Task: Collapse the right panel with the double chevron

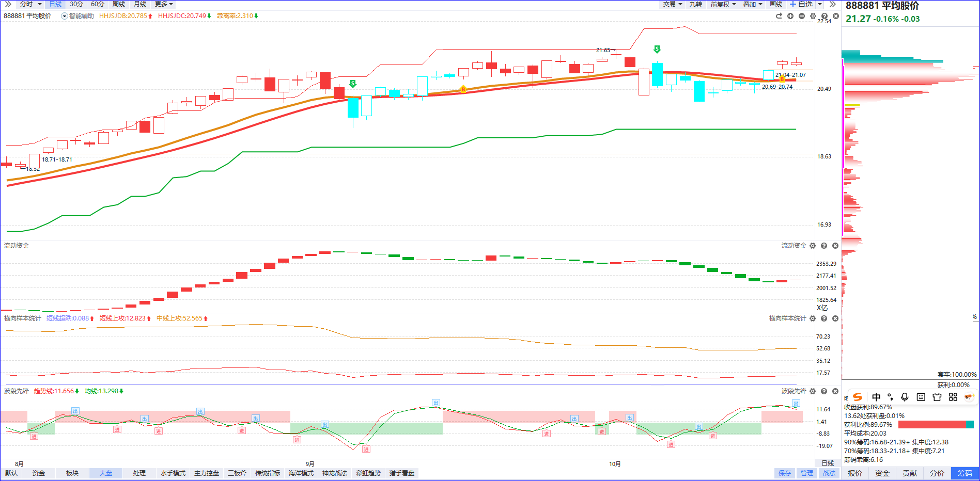Action: tap(832, 4)
